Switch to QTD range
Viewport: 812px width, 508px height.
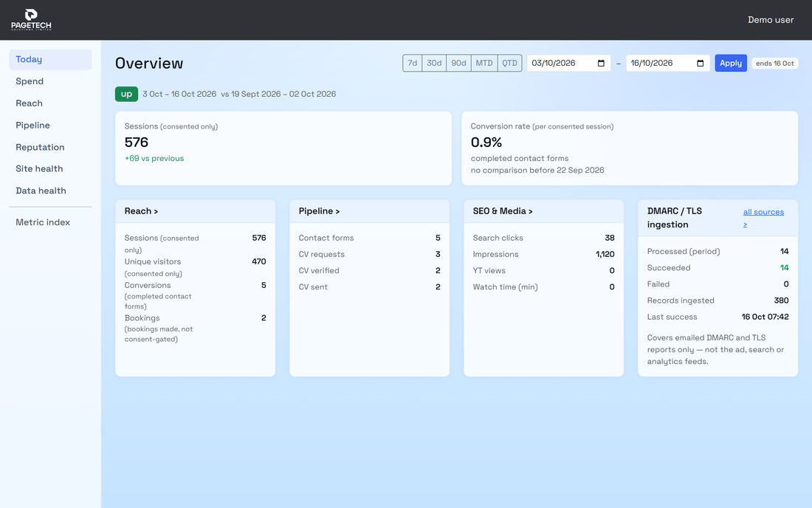(509, 63)
